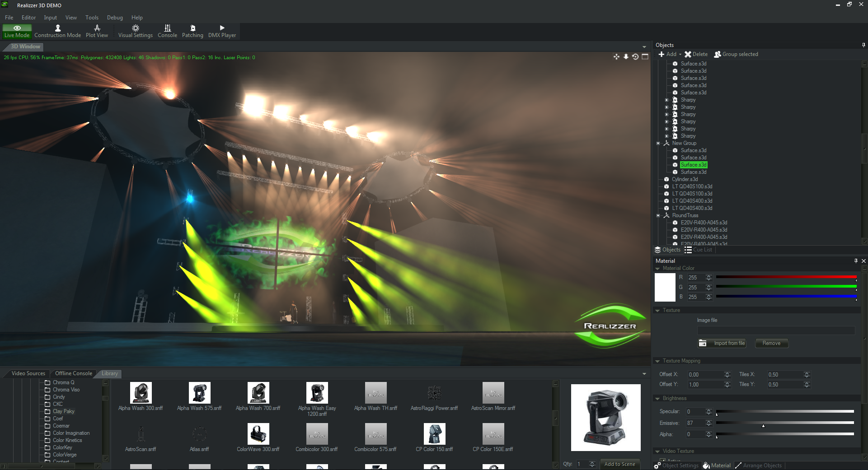
Task: Click the Add to Scene button
Action: [619, 464]
